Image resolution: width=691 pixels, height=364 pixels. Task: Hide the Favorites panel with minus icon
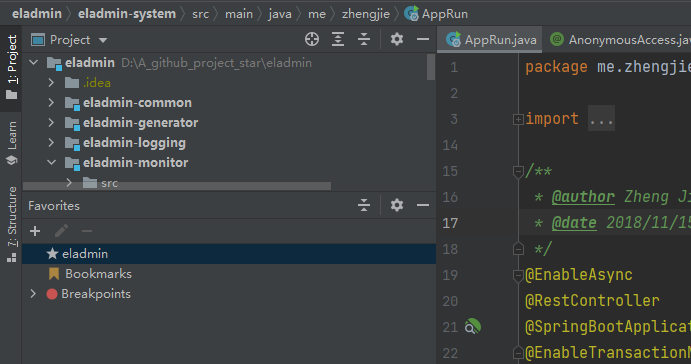tap(423, 205)
